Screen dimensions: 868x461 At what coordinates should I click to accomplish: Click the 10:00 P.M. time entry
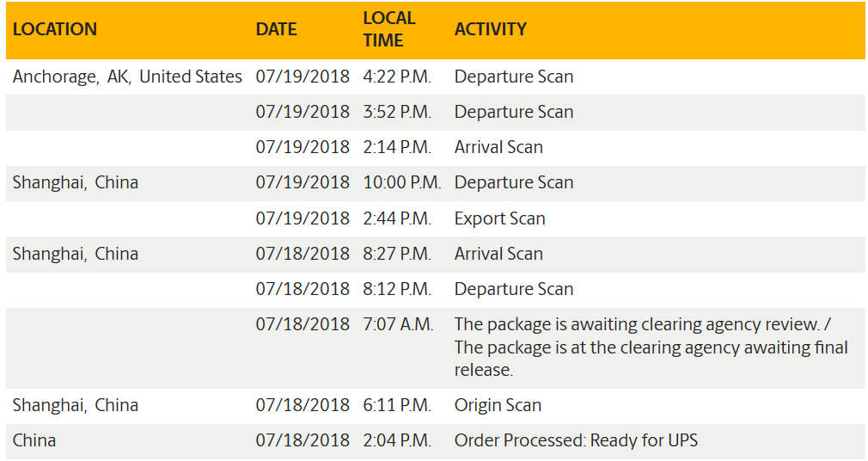point(401,182)
